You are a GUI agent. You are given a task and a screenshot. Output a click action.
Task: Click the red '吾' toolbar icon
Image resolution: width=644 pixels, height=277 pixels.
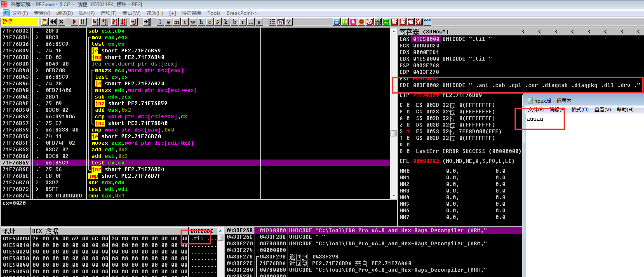point(394,22)
